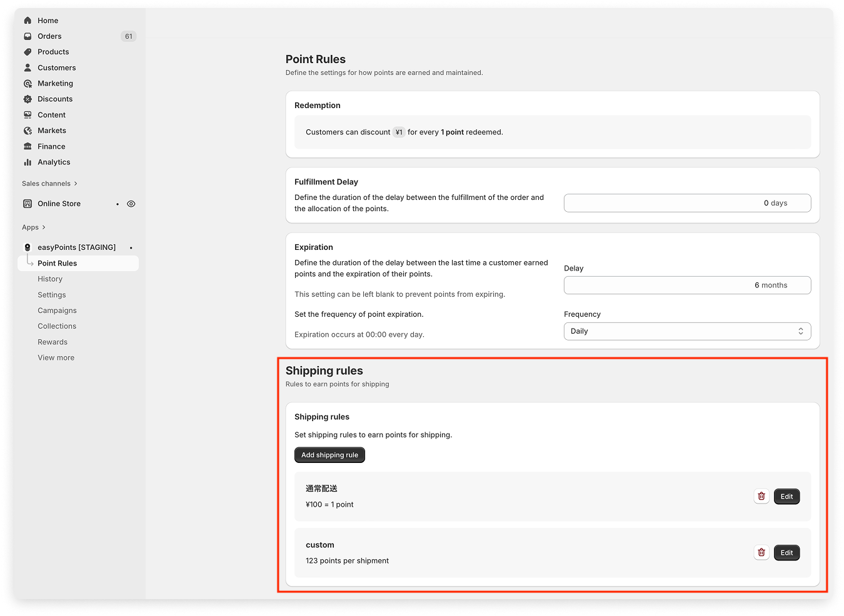Expand the Apps section
The image size is (844, 616).
pos(34,227)
